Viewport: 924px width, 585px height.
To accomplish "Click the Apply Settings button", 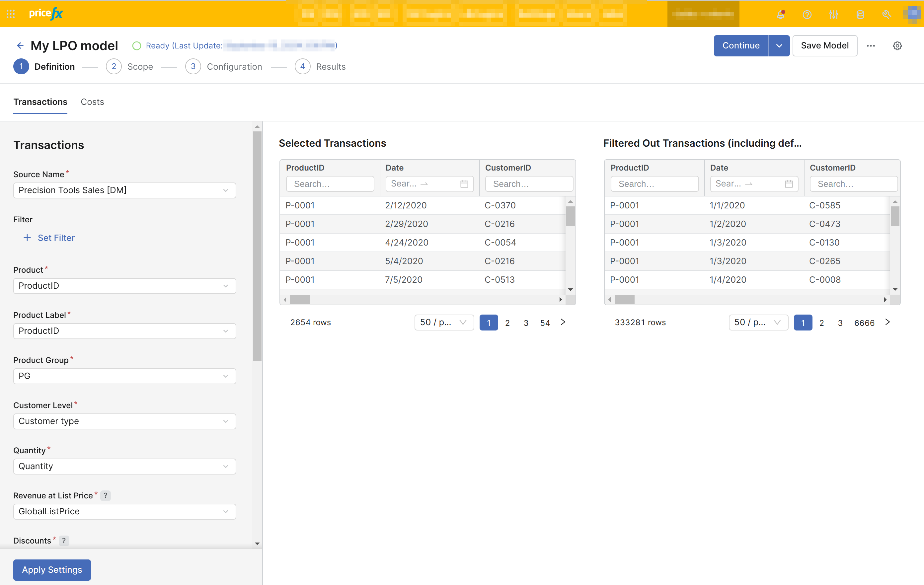I will (x=52, y=570).
